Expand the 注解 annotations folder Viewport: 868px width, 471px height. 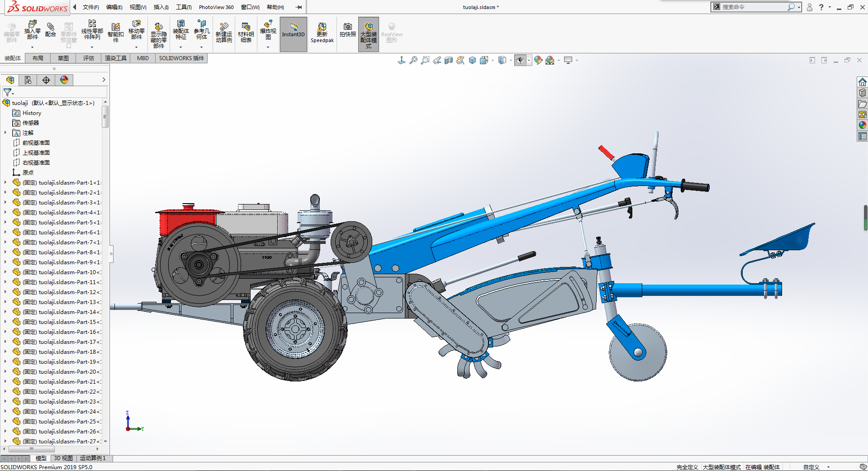(x=5, y=133)
